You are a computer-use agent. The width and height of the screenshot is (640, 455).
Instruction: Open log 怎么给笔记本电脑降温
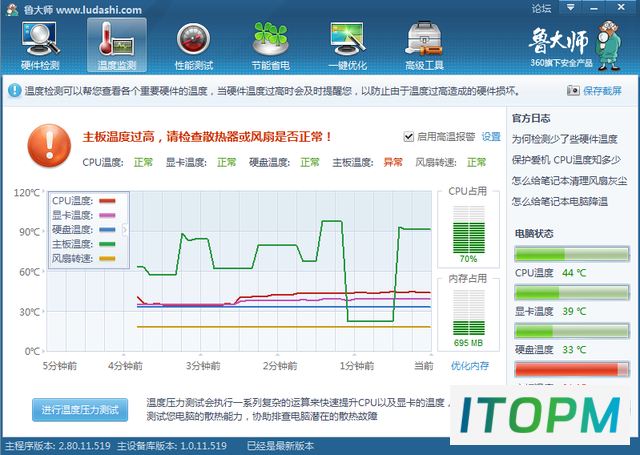point(560,202)
